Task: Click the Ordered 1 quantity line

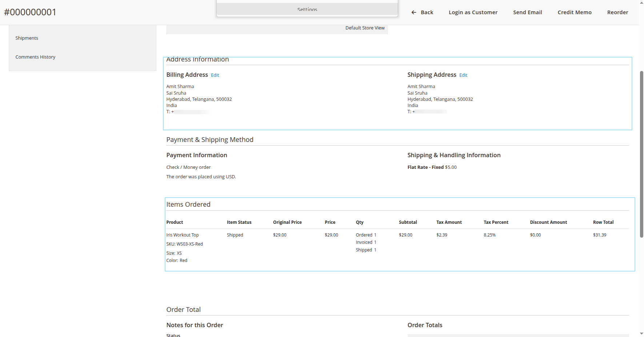Action: (366, 235)
